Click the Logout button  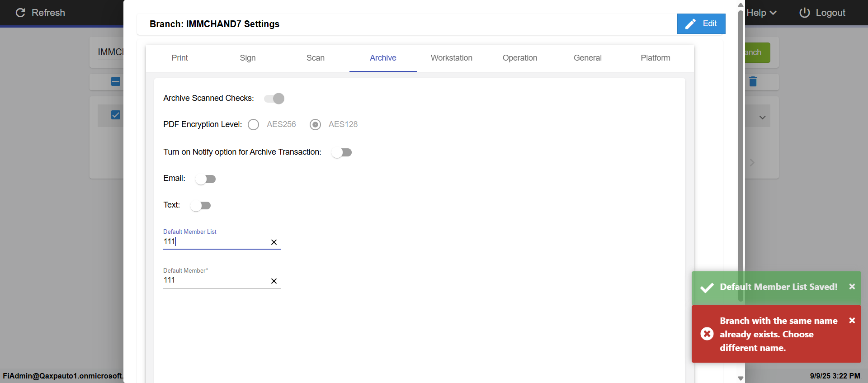pyautogui.click(x=822, y=13)
